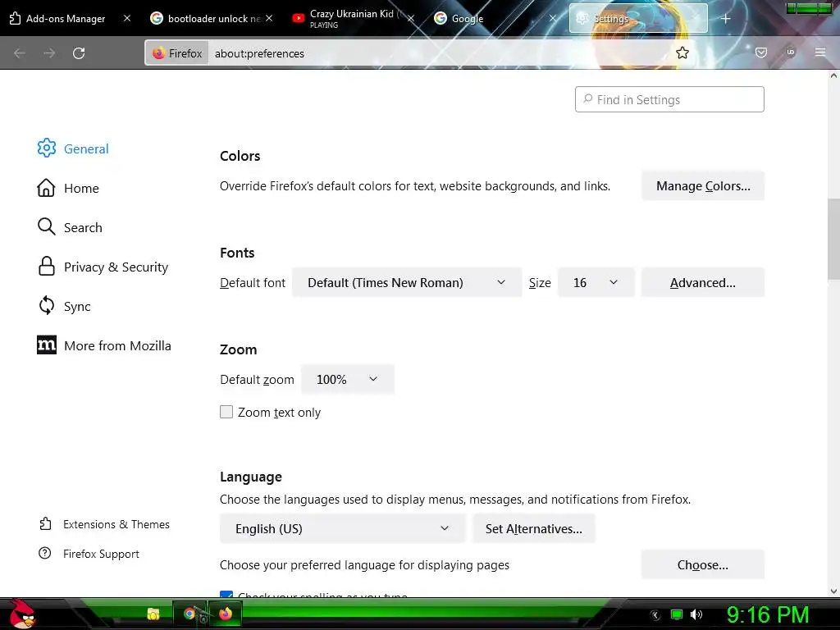Click the Advanced fonts button
The height and width of the screenshot is (630, 840).
703,282
